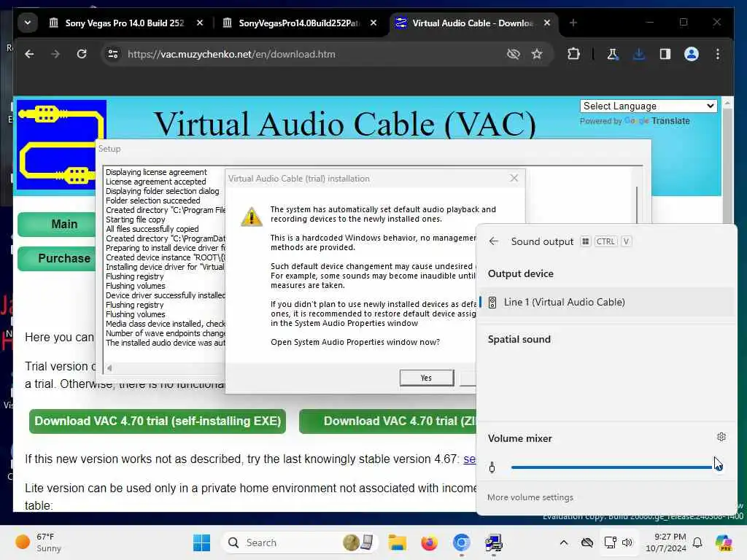The image size is (747, 560).
Task: Open the Copilot preview taskbar icon
Action: point(724,542)
